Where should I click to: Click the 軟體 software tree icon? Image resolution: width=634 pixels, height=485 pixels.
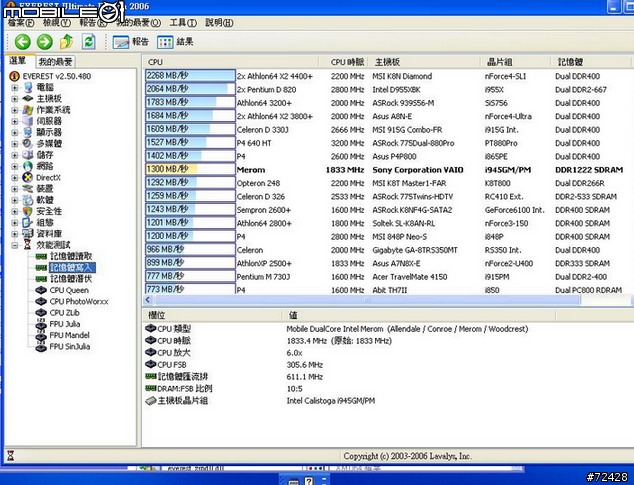(28, 200)
